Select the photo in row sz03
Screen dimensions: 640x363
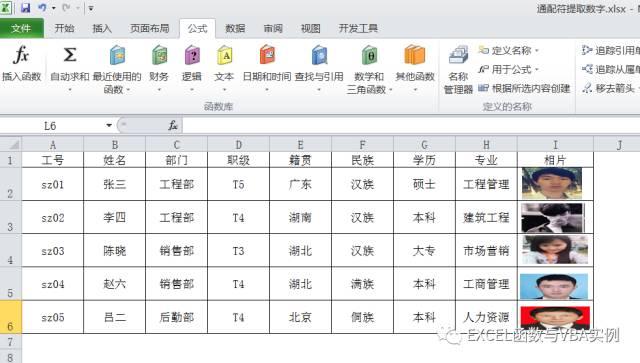(555, 249)
